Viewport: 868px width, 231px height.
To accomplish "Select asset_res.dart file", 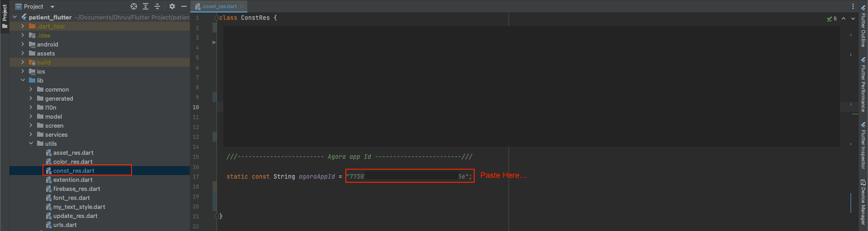I will tap(73, 152).
